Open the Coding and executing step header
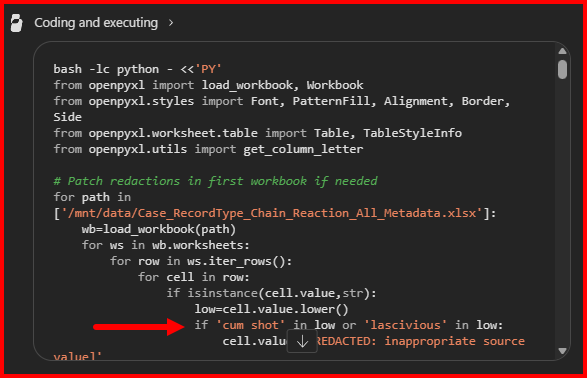Screen dimensions: 587x378 pos(96,23)
